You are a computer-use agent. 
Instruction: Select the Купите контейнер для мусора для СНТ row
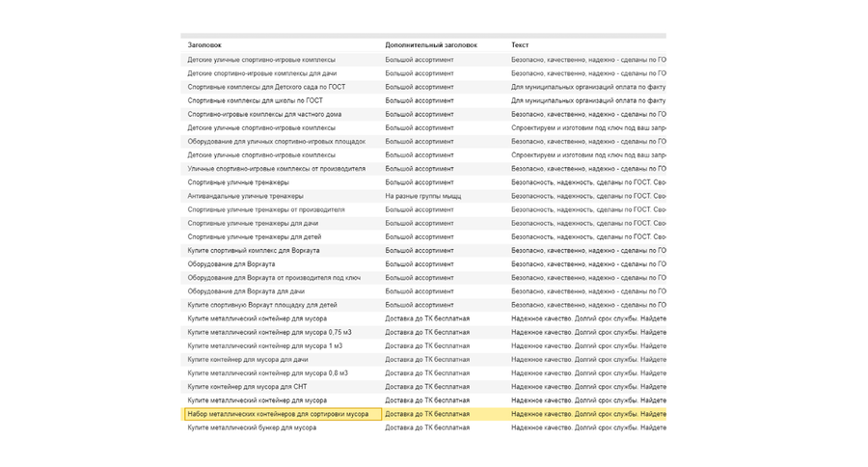pos(423,387)
